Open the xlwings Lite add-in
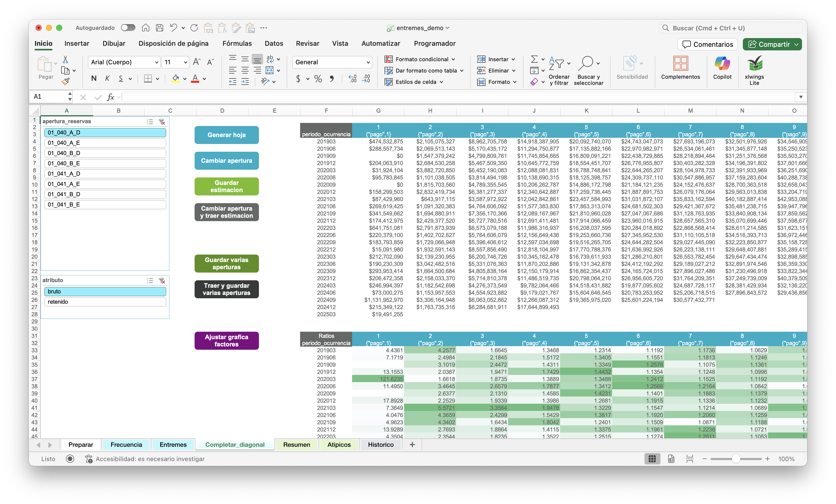This screenshot has width=836, height=504. [754, 70]
